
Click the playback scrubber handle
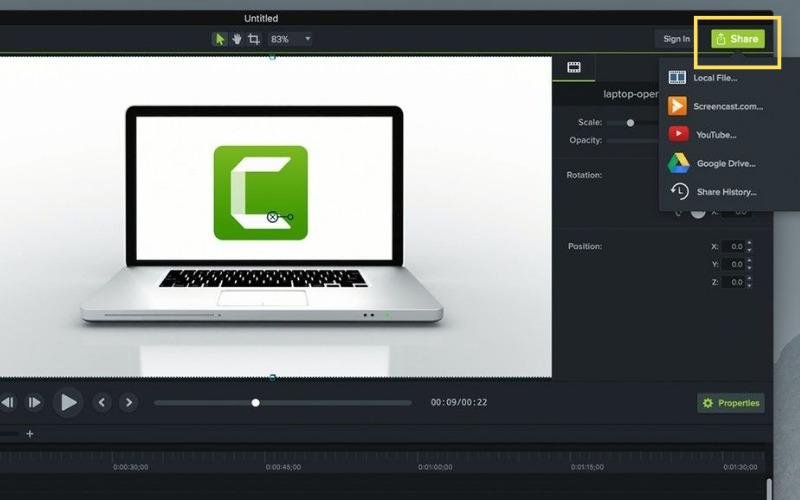tap(256, 403)
